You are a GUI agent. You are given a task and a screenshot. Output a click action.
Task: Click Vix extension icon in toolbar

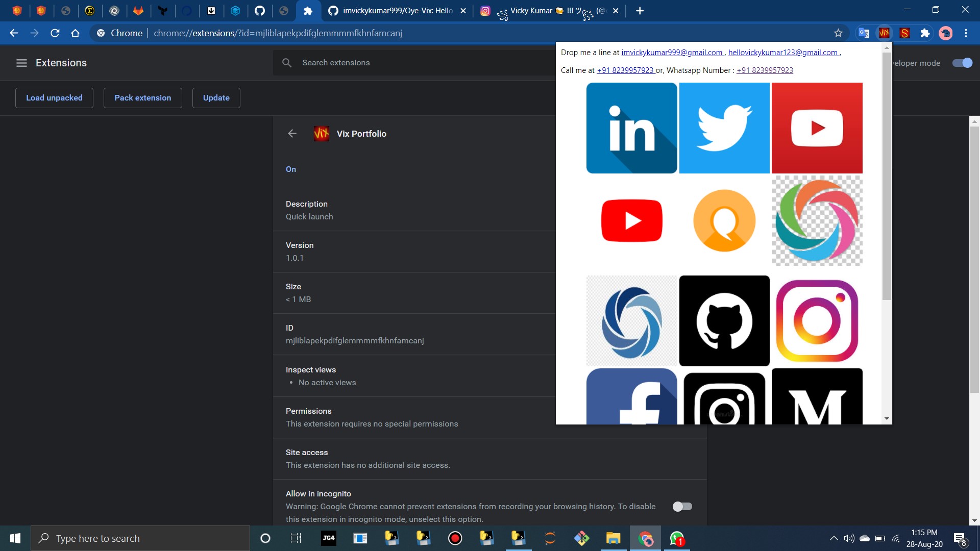coord(884,33)
